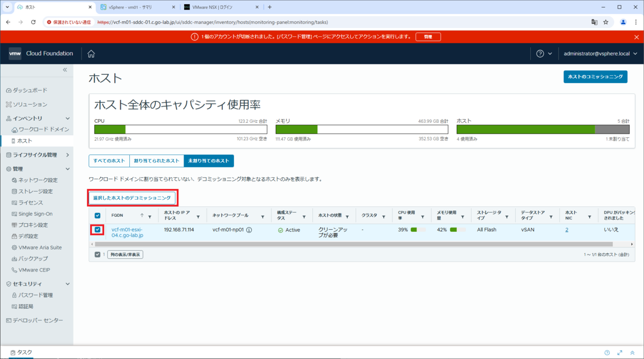Click the info icon next to vcf-m01-np01
Viewport: 644px width, 359px height.
coord(250,230)
